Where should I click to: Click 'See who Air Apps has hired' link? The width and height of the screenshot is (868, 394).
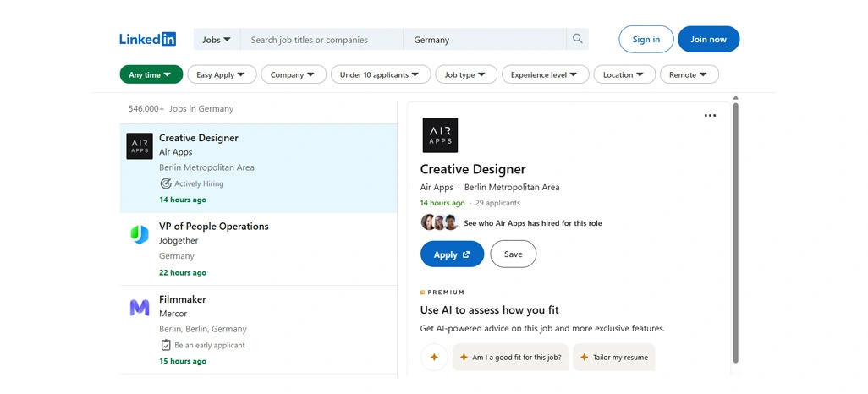(x=532, y=223)
